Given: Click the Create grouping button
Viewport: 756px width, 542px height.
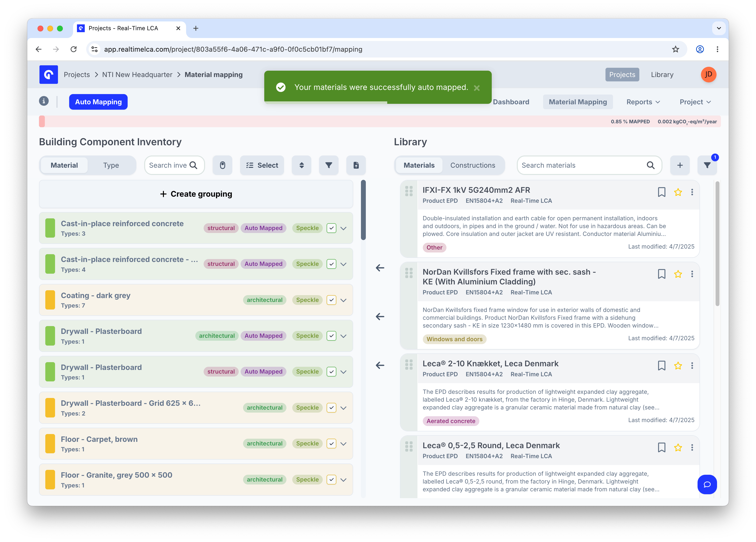Looking at the screenshot, I should (x=196, y=194).
